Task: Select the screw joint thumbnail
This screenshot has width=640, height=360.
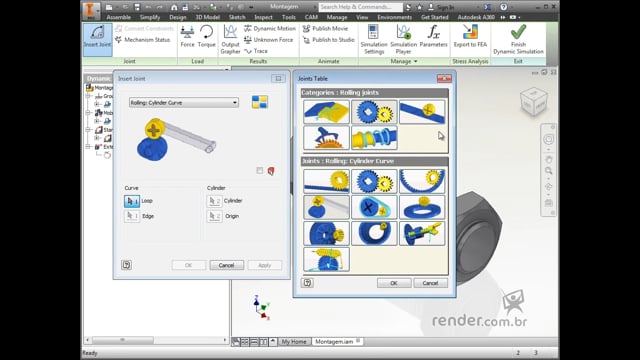Action: coord(422,233)
